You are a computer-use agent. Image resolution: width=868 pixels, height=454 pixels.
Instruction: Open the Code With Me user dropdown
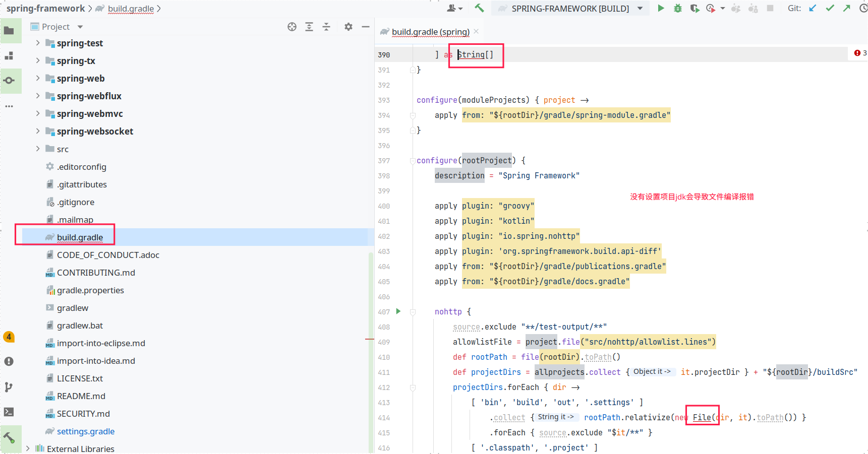point(454,8)
